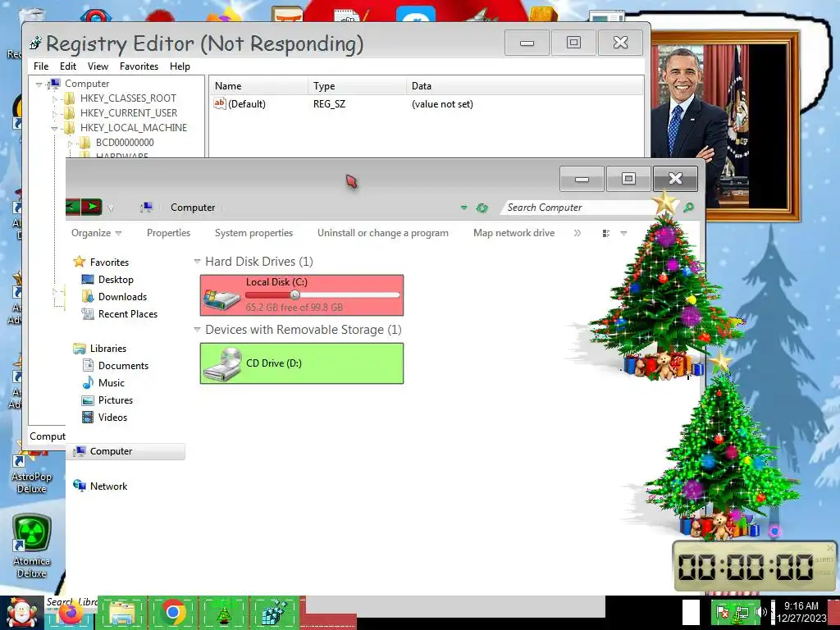Select the BCD00000000 registry key
Viewport: 840px width, 630px height.
(125, 143)
